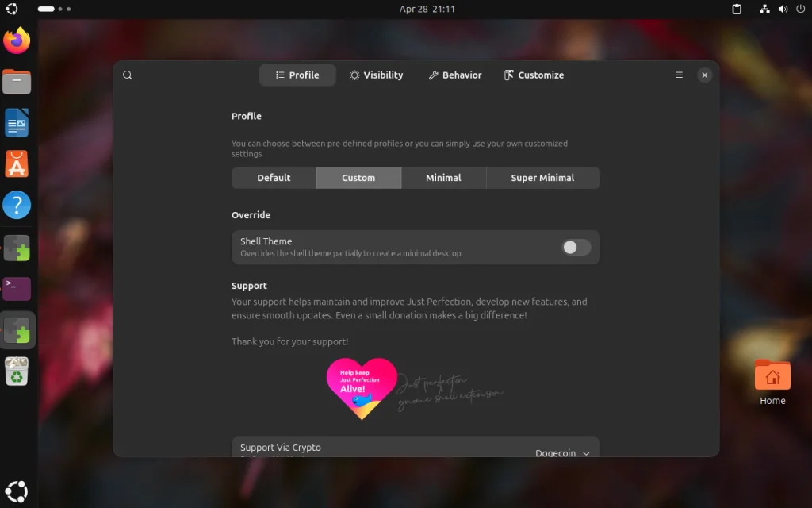Screen dimensions: 812x508
Task: Select the Custom profile
Action: (x=358, y=178)
